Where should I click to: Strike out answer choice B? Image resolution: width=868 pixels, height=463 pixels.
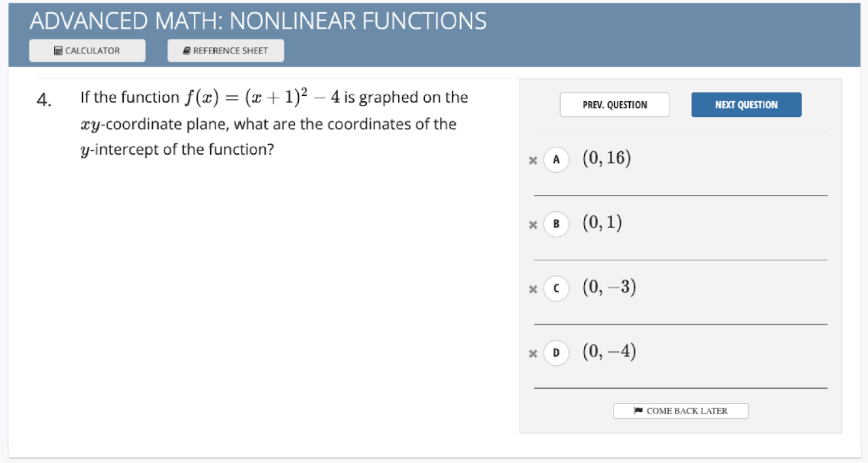(533, 224)
